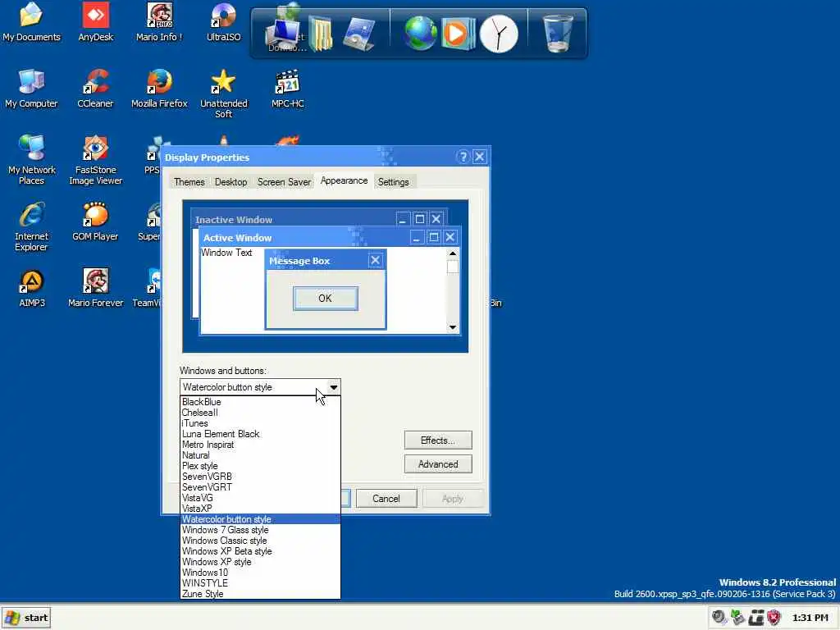The height and width of the screenshot is (630, 840).
Task: Pick WINSTYLE from the list
Action: 260,583
